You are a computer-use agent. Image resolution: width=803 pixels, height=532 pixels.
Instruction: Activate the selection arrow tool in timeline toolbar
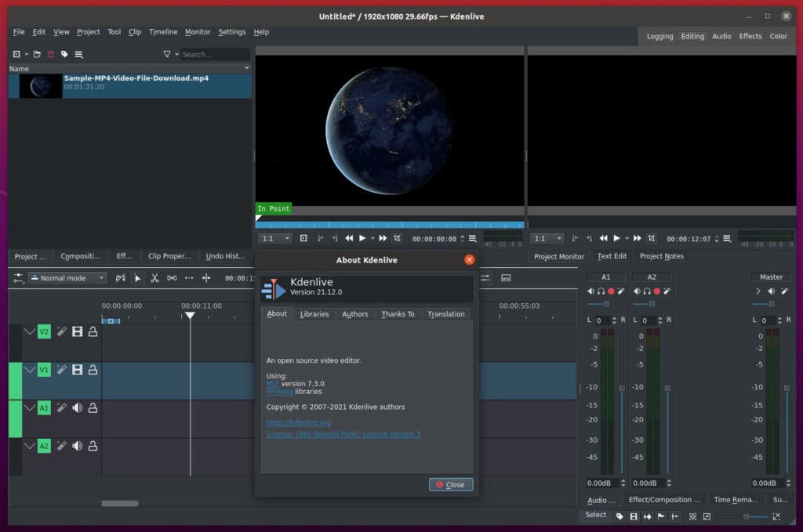click(137, 278)
